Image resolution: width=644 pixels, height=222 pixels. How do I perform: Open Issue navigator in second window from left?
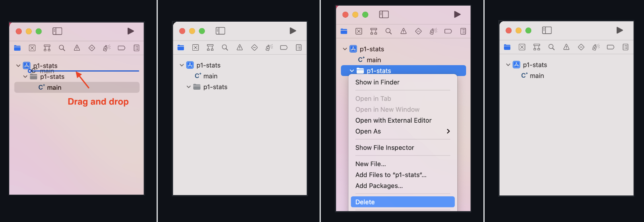tap(240, 47)
